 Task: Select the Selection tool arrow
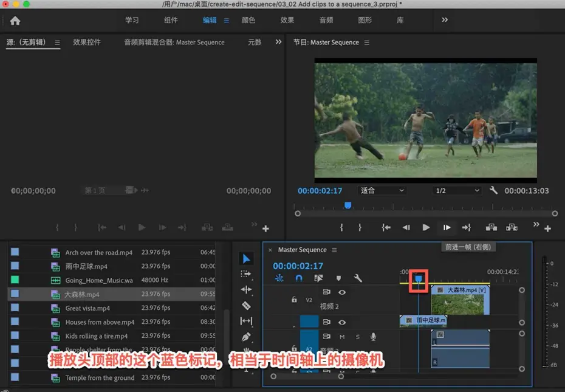pyautogui.click(x=247, y=258)
